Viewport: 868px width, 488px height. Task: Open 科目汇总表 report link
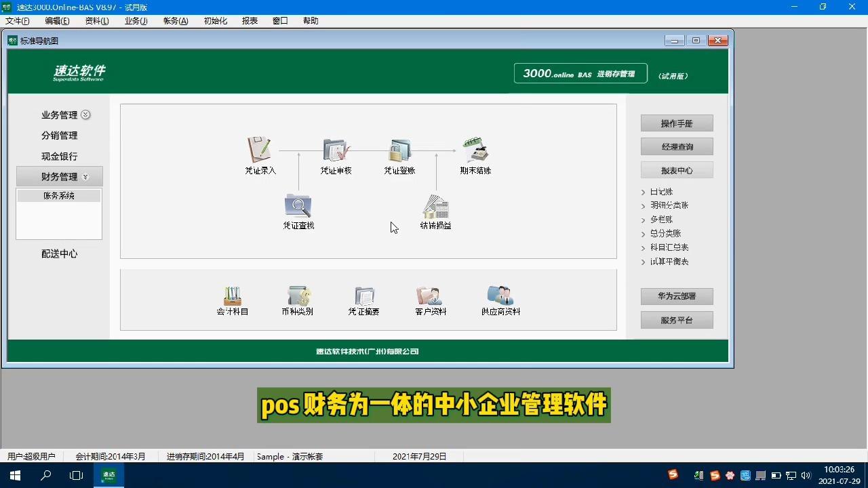coord(669,247)
